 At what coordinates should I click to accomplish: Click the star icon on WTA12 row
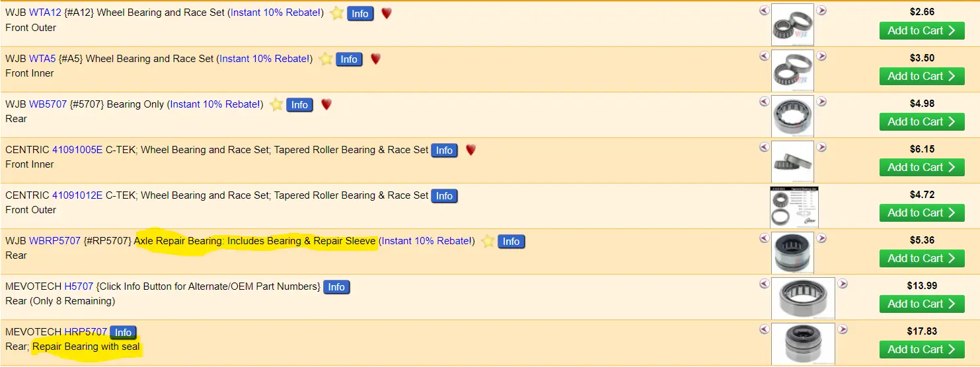(x=337, y=13)
